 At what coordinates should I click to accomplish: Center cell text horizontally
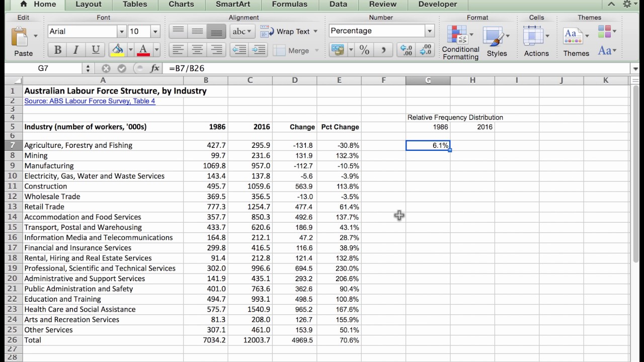click(197, 50)
